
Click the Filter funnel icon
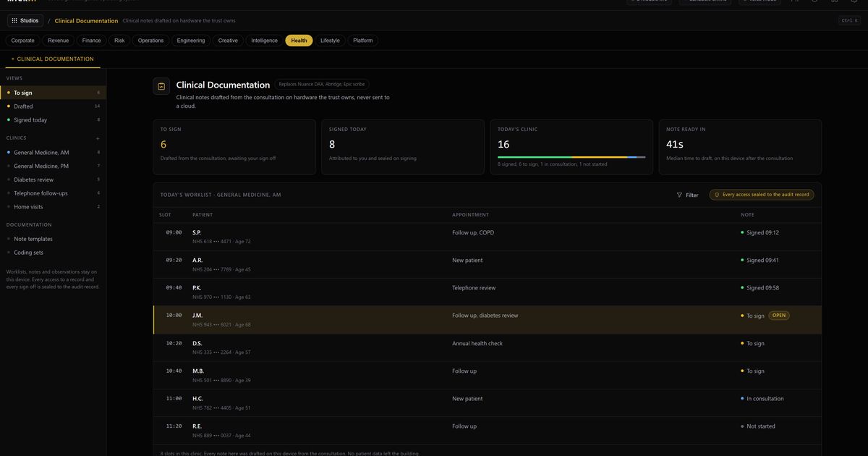(x=679, y=195)
